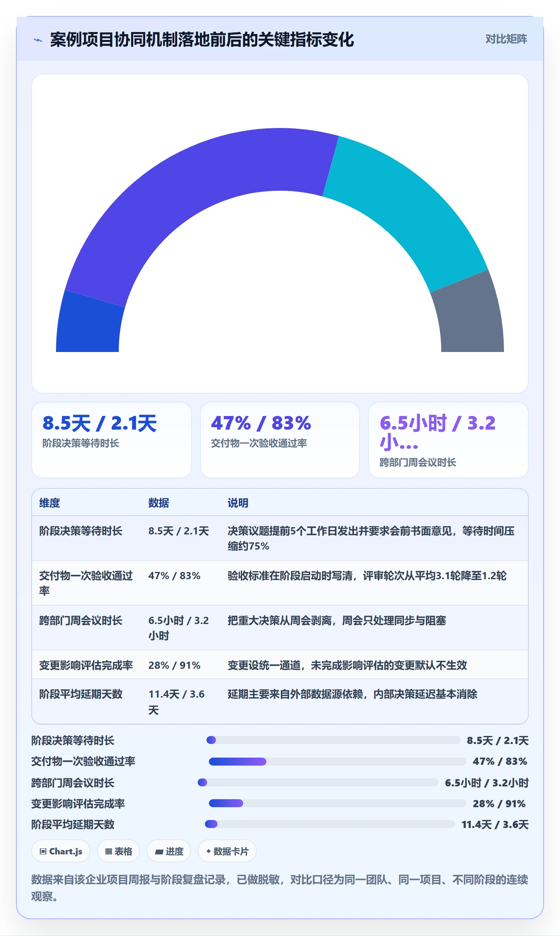Viewport: 560px width, 936px height.
Task: Click the '11.4天 / 3.6天' value beside the progress bar
Action: [x=495, y=824]
